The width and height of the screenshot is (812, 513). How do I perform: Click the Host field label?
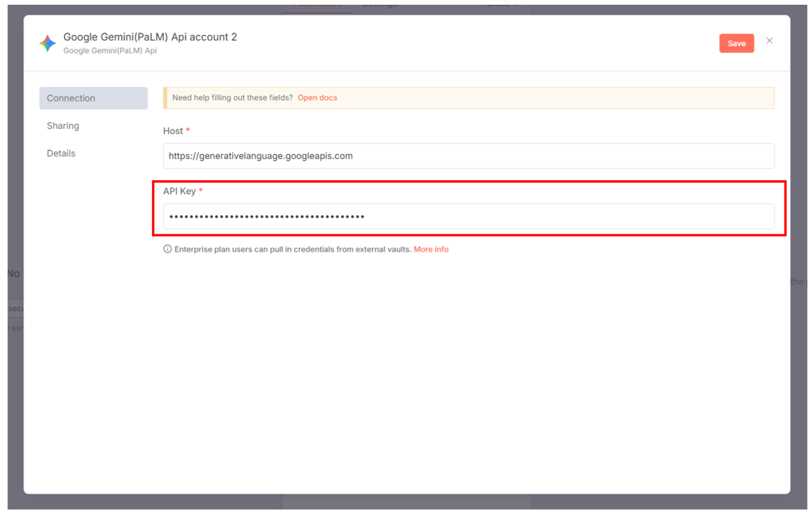pos(172,131)
